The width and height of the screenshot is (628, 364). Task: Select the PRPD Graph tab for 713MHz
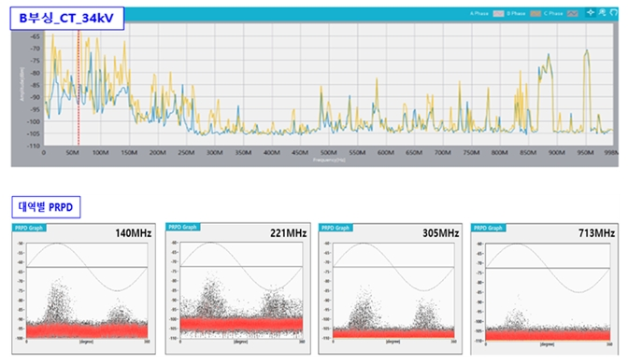click(x=488, y=228)
